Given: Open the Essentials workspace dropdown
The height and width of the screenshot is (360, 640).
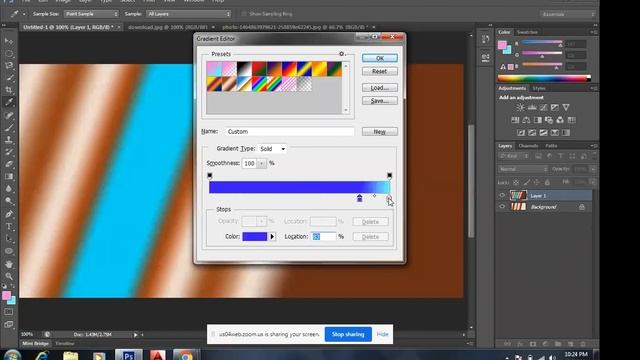Looking at the screenshot, I should (x=567, y=14).
